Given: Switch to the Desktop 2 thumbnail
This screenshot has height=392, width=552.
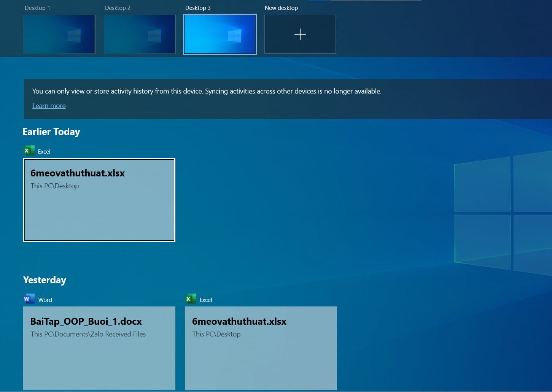Looking at the screenshot, I should coord(140,34).
